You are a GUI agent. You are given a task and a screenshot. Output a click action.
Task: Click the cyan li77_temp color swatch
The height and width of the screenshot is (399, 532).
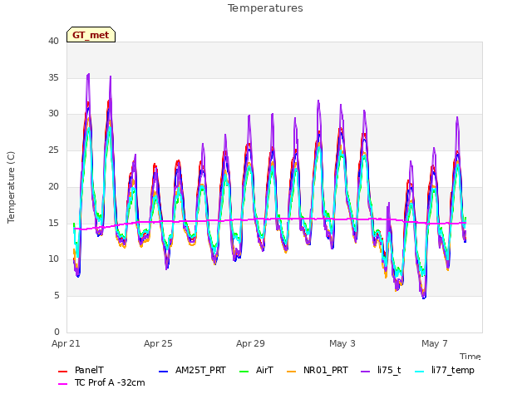point(419,372)
